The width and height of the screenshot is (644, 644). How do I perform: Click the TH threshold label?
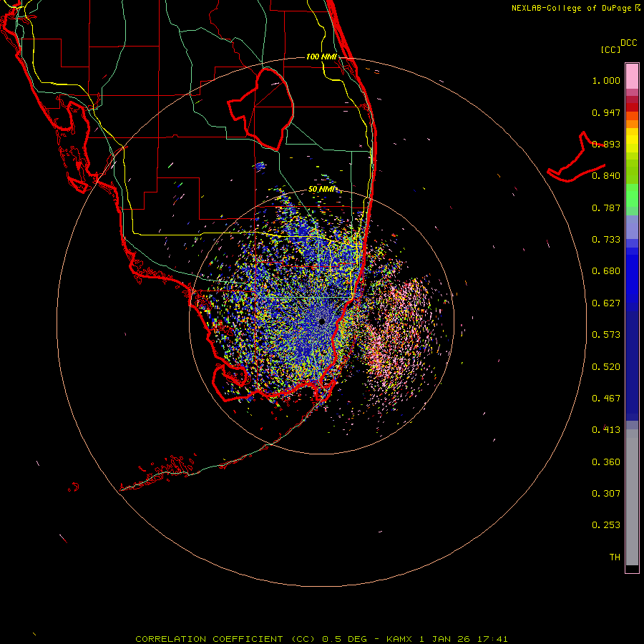[x=615, y=557]
